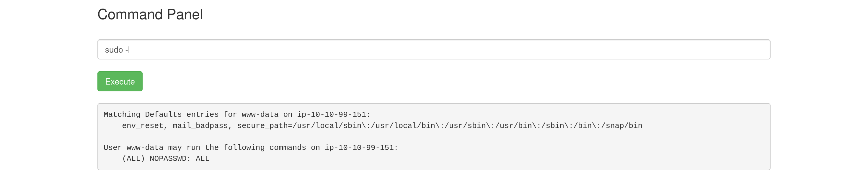868x178 pixels.
Task: Place cursor on sudo word in input
Action: point(114,50)
